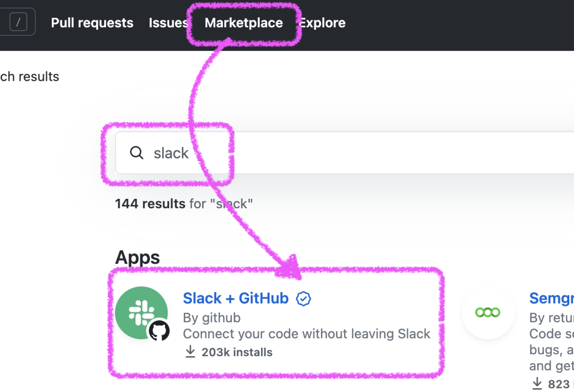Image resolution: width=574 pixels, height=392 pixels.
Task: Click the magnifying glass search icon
Action: pos(136,153)
